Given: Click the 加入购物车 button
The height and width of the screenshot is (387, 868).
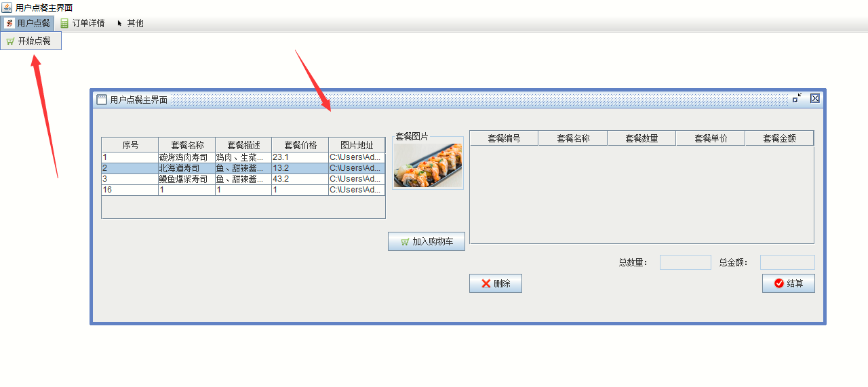Looking at the screenshot, I should tap(427, 241).
